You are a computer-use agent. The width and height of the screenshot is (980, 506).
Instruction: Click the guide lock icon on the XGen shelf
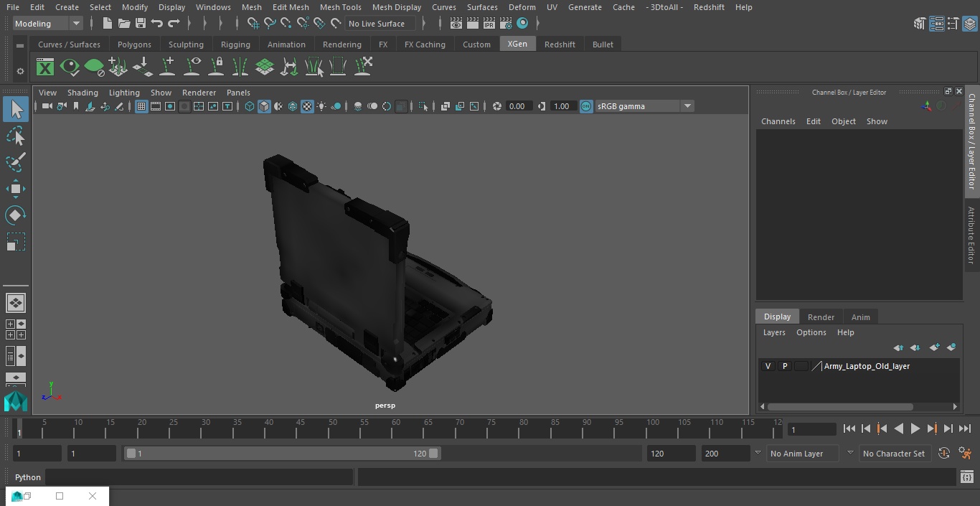pos(216,67)
